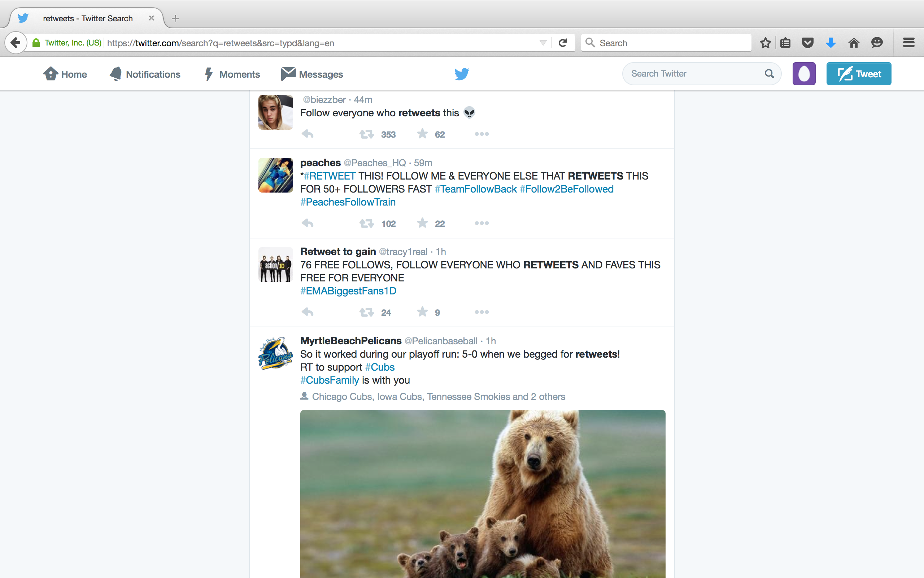Screen dimensions: 924x578
Task: Open the Pelicans logo avatar
Action: 276,354
